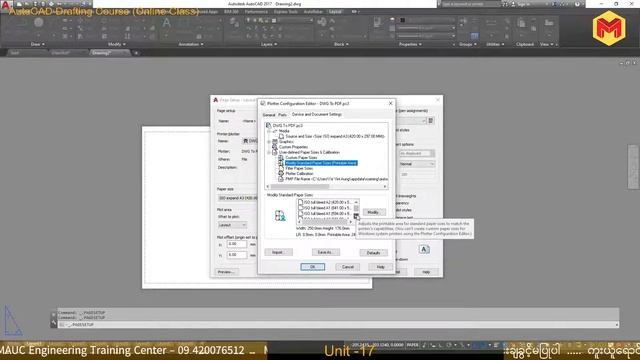Click the Y plot offset input field
This screenshot has height=360, width=640.
[x=237, y=255]
